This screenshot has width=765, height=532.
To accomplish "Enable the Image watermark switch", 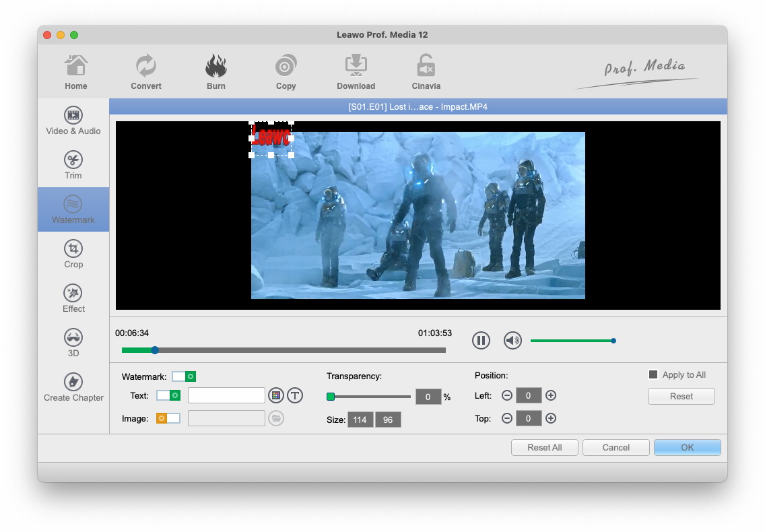I will (x=168, y=418).
